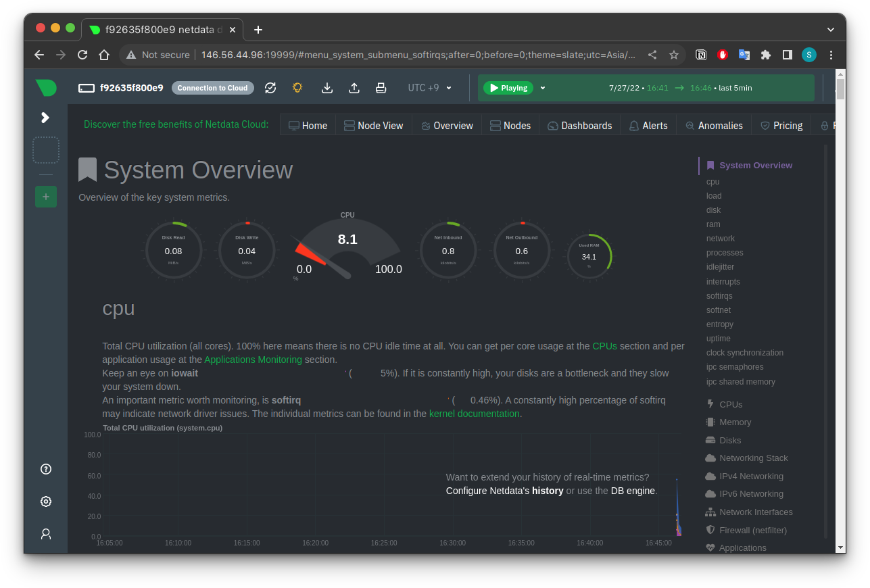
Task: Open the dropdown arrow next to Playing
Action: click(x=542, y=88)
